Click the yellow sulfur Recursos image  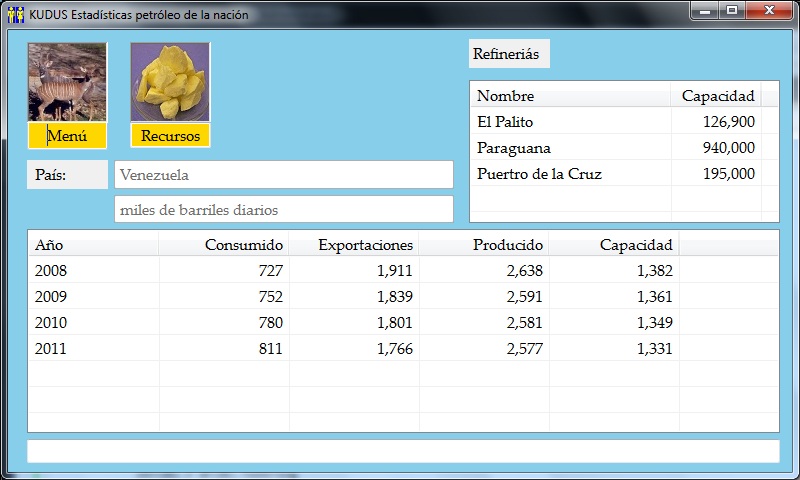[x=170, y=82]
